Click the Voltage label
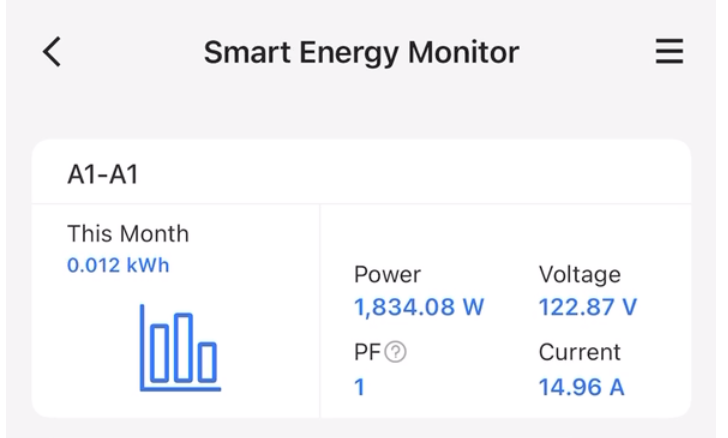 click(579, 274)
